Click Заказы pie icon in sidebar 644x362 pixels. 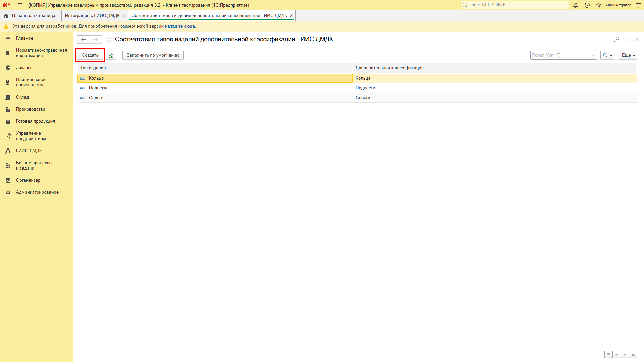8,68
